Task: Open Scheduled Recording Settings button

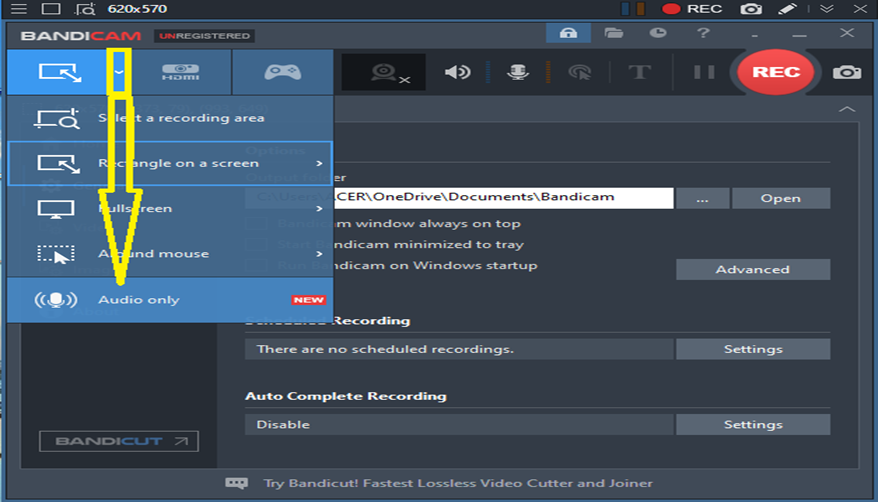Action: tap(753, 349)
